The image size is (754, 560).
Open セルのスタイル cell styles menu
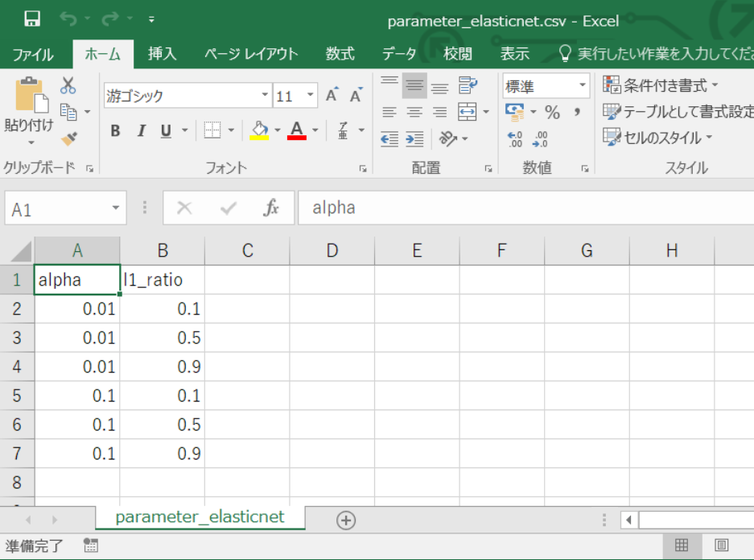pyautogui.click(x=657, y=138)
